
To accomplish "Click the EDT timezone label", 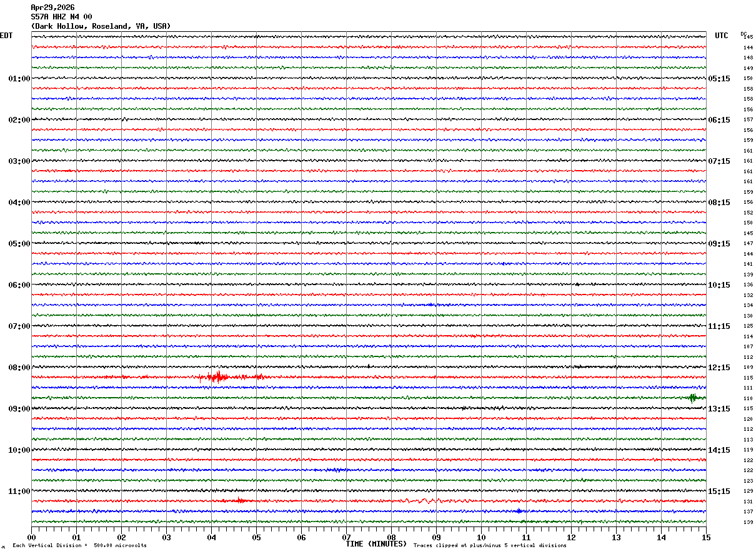I will pyautogui.click(x=6, y=36).
